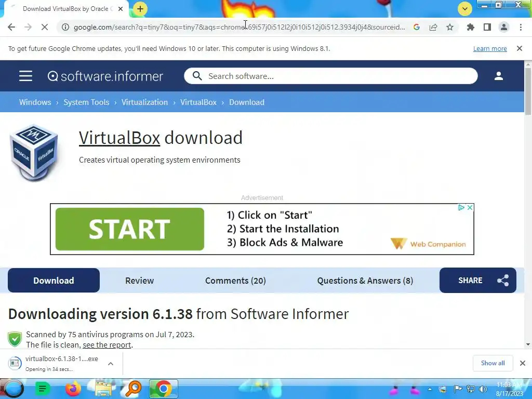Open File Explorer folder on taskbar
532x399 pixels.
click(x=103, y=389)
